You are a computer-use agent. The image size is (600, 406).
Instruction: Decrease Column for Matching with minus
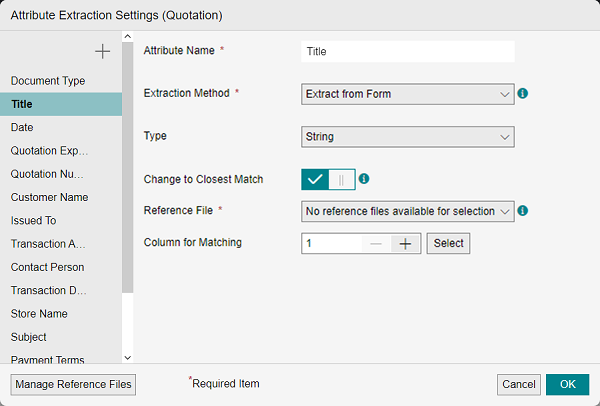point(375,243)
